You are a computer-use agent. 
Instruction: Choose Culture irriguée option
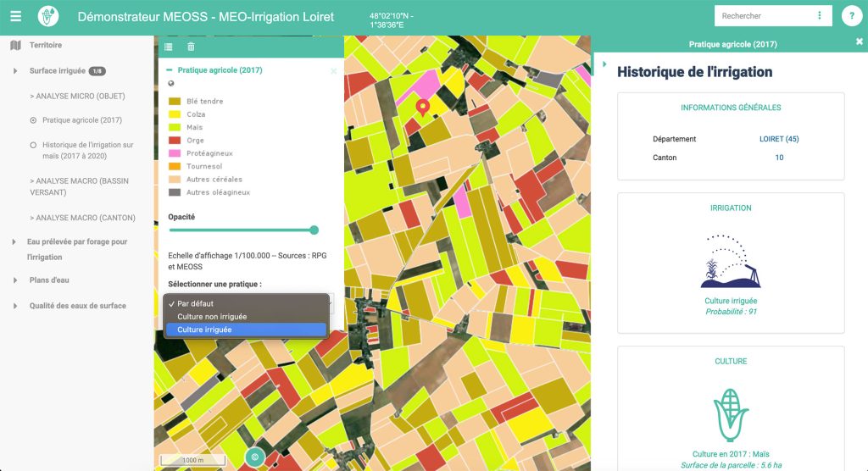point(246,330)
